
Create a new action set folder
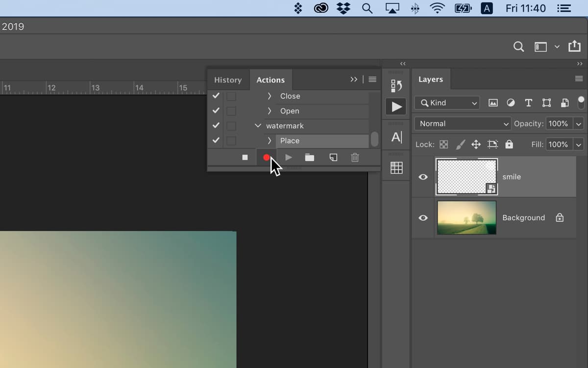(309, 157)
